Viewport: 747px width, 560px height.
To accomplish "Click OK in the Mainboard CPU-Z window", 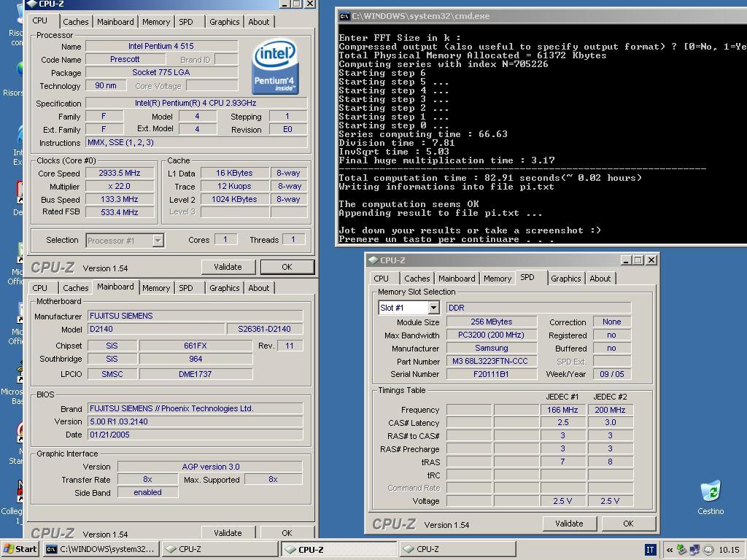I will (x=287, y=532).
